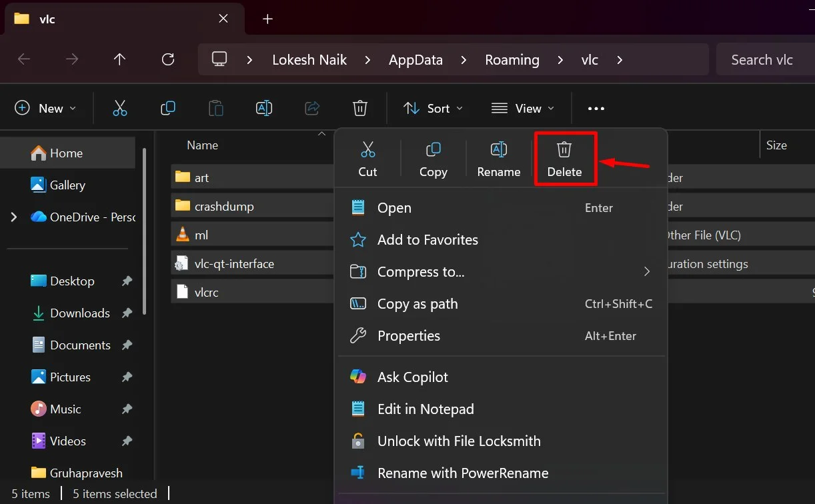Select Edit in Notepad
This screenshot has width=815, height=504.
coord(501,409)
